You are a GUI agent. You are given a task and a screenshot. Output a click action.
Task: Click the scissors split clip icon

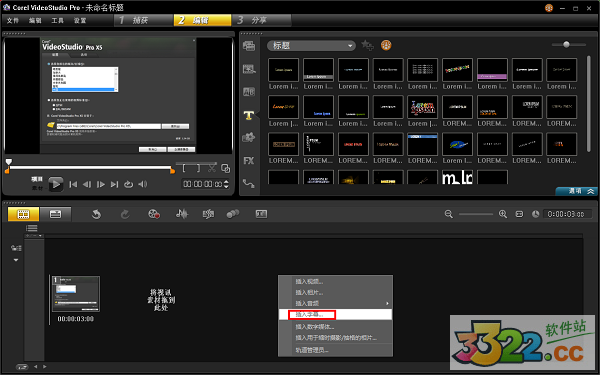point(212,168)
